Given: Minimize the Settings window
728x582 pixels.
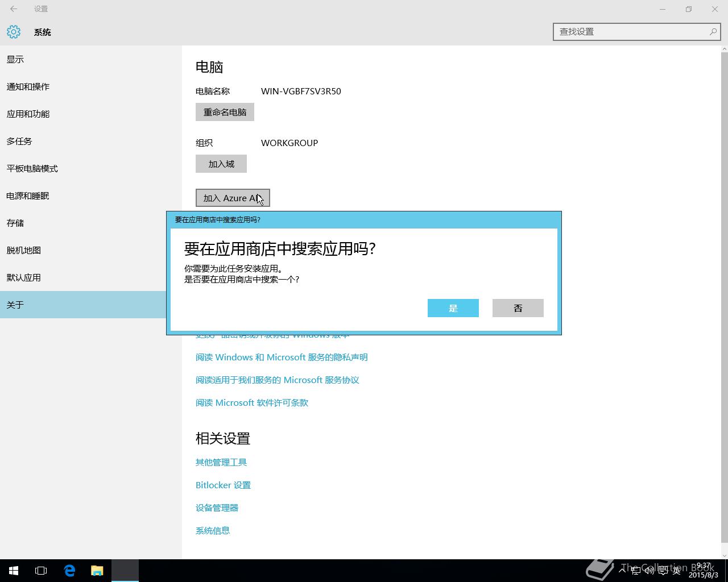Looking at the screenshot, I should [663, 9].
